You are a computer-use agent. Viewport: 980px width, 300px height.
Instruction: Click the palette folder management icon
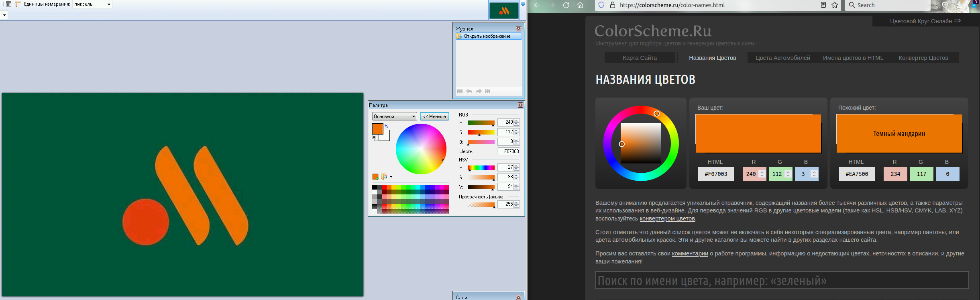pyautogui.click(x=384, y=177)
